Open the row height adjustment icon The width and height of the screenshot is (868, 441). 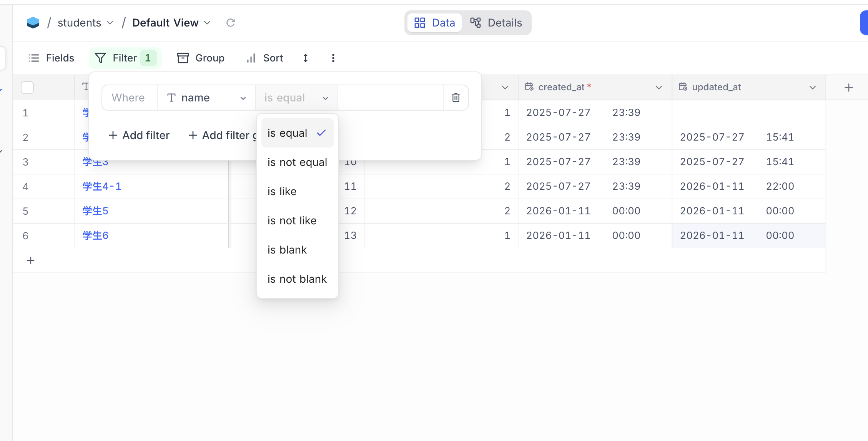pyautogui.click(x=306, y=58)
